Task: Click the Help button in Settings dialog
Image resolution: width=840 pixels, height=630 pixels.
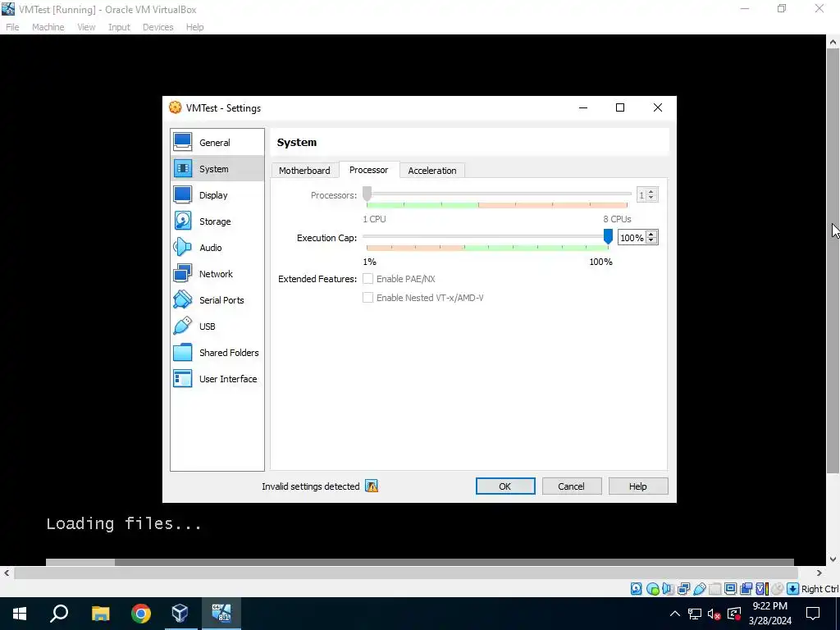Action: (637, 486)
